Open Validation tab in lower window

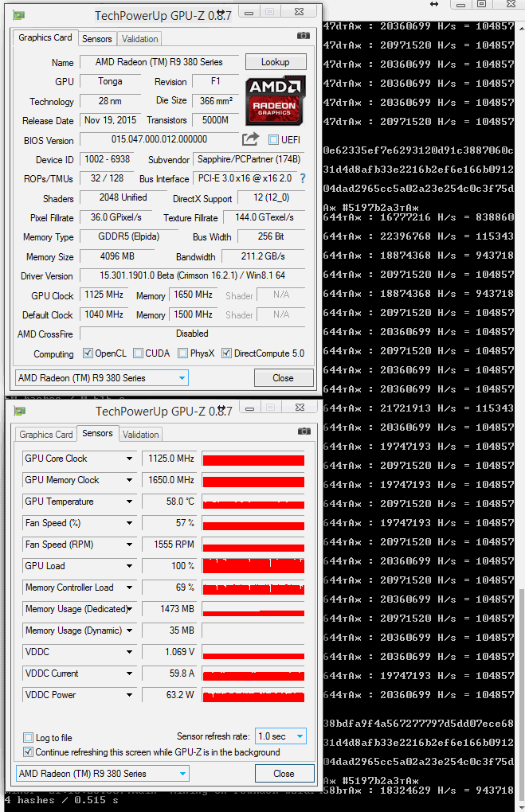pyautogui.click(x=140, y=435)
